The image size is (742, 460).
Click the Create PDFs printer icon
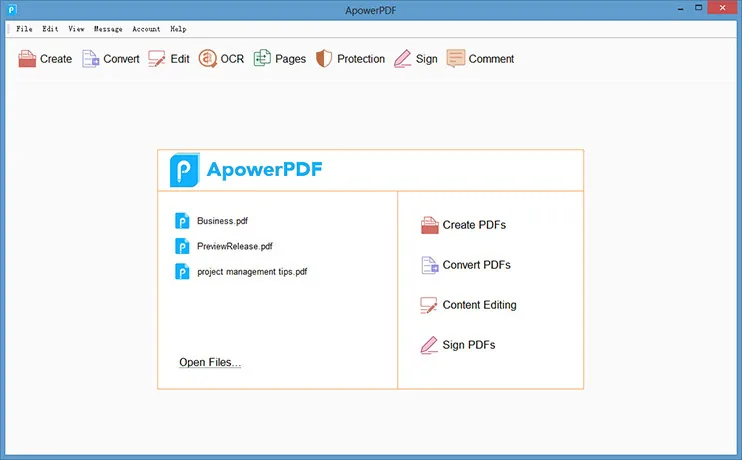[x=430, y=225]
